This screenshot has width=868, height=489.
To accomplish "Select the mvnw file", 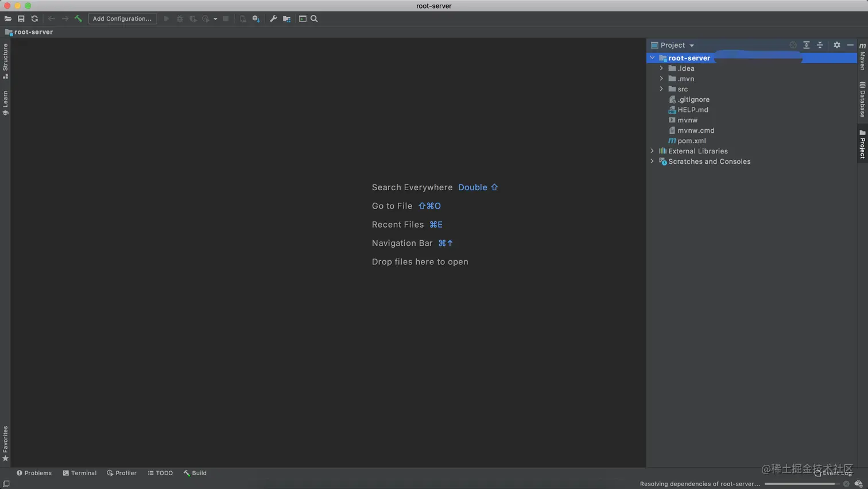I will [x=687, y=120].
